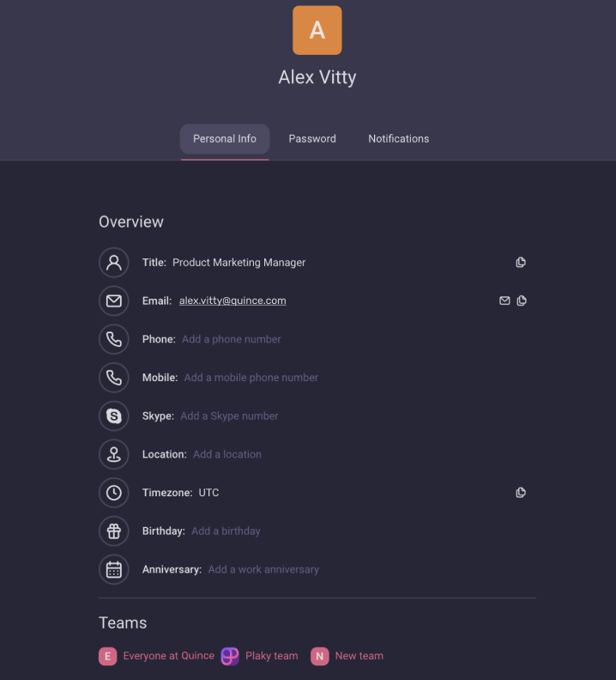Open the Everyone at Quince team
This screenshot has width=616, height=680.
168,656
